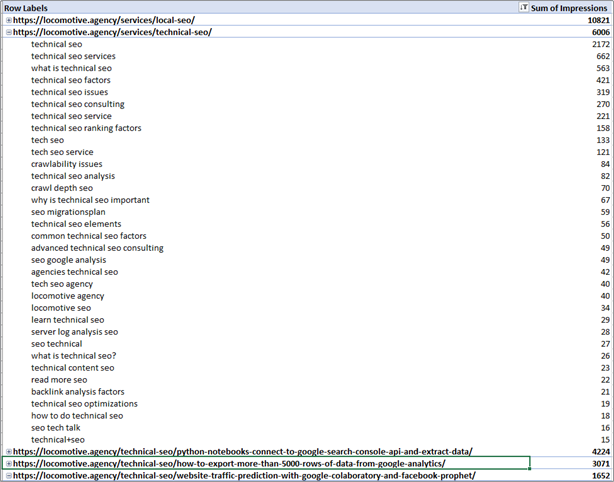Select the 'crawlability issues' query row
Viewport: 614px width, 482px height.
coord(66,164)
